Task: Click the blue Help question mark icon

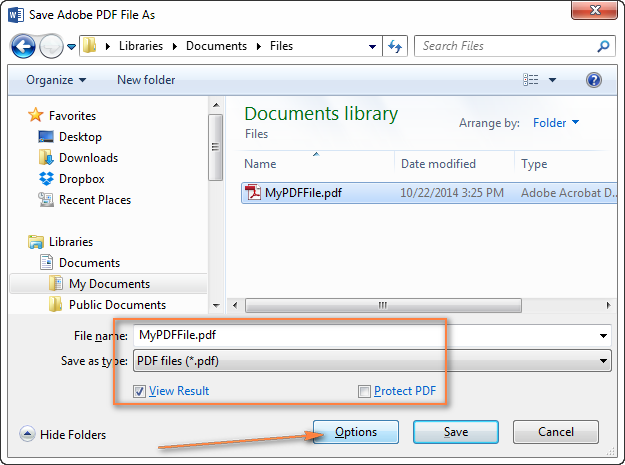Action: tap(594, 80)
